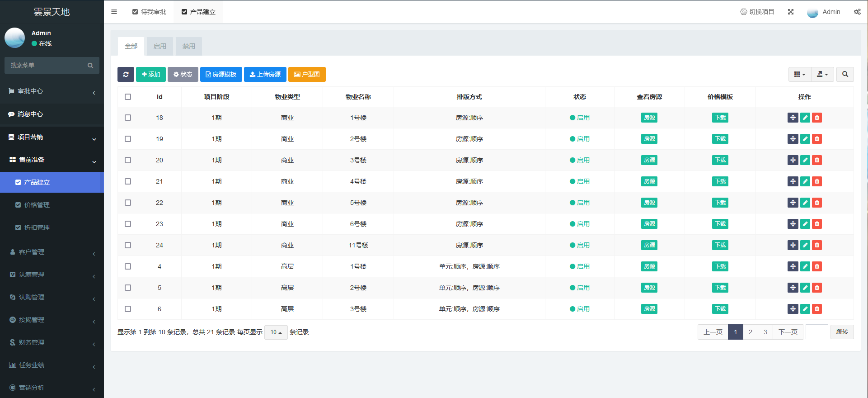Collapse the 售前准备 sidebar section
The width and height of the screenshot is (868, 398).
click(52, 160)
